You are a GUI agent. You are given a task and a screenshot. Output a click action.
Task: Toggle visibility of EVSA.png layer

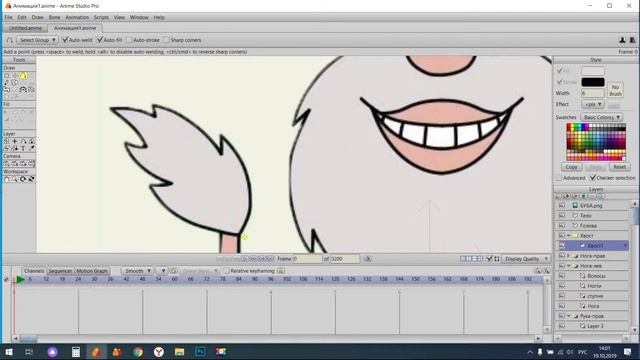point(562,206)
